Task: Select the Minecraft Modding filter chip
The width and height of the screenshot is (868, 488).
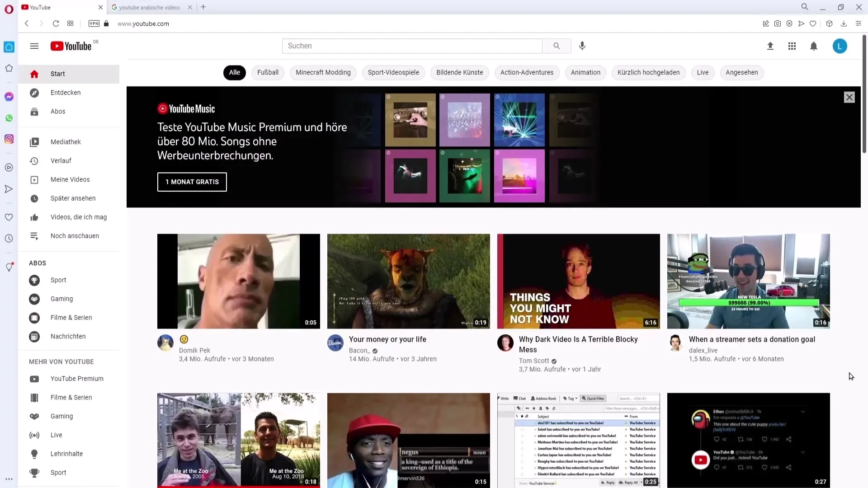Action: [323, 72]
